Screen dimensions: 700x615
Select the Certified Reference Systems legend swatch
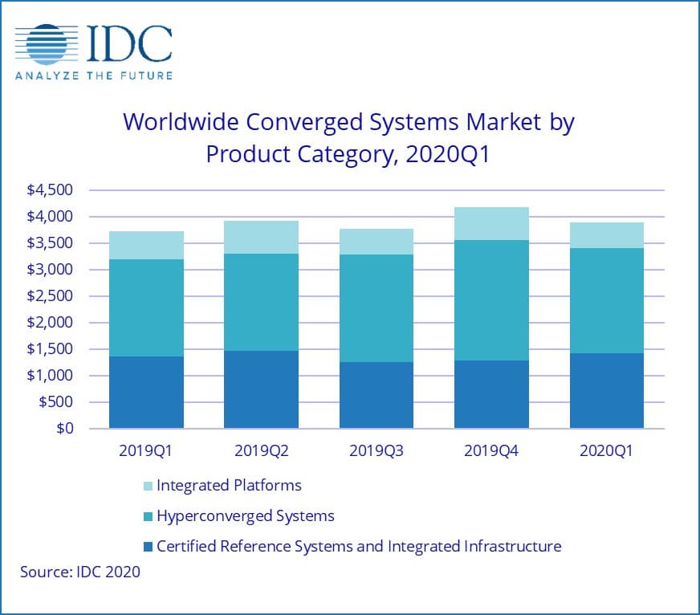(148, 547)
